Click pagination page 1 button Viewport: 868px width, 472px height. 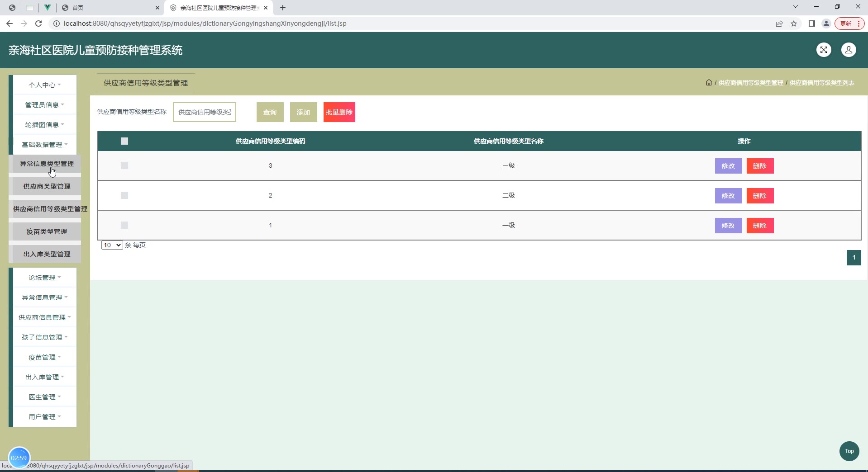pyautogui.click(x=854, y=258)
